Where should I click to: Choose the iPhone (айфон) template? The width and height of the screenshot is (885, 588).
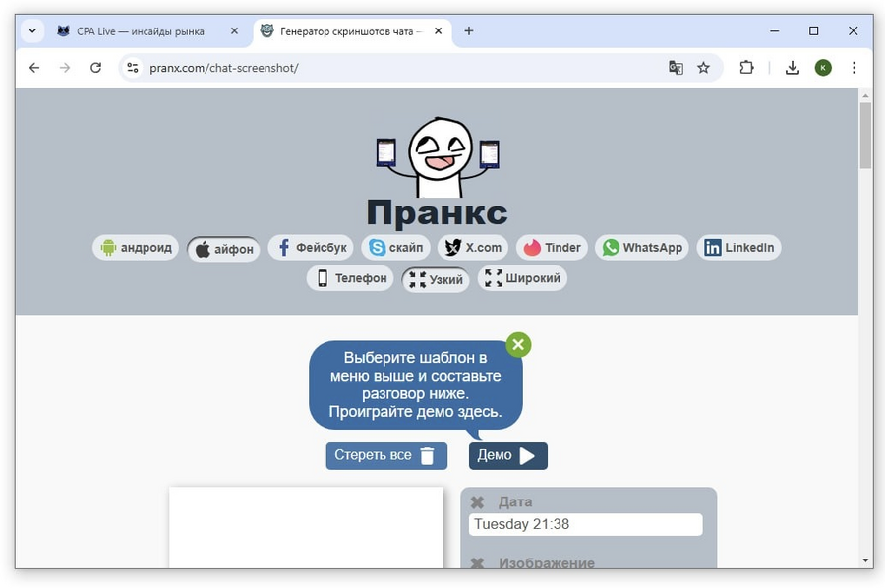223,249
